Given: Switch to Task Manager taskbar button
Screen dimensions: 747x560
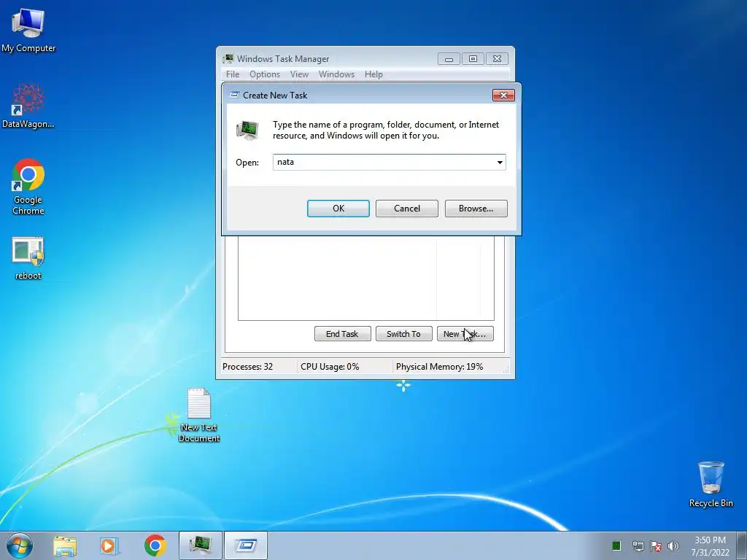Looking at the screenshot, I should [201, 545].
